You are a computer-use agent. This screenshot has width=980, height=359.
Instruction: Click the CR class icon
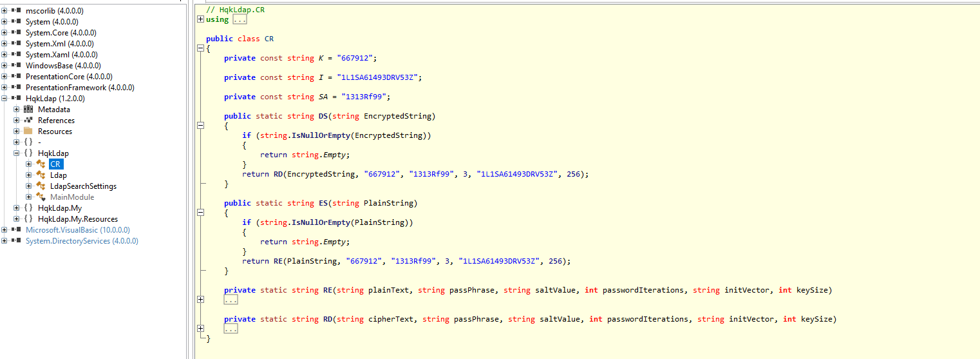(41, 164)
